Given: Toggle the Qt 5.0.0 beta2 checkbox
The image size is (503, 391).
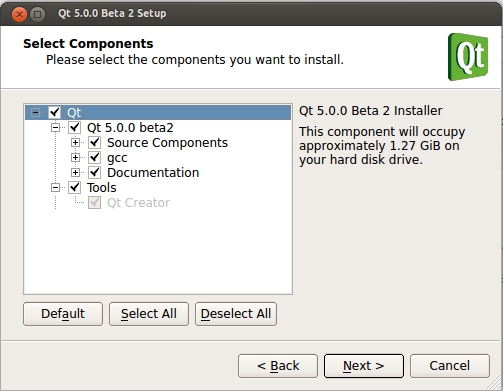Looking at the screenshot, I should pyautogui.click(x=75, y=127).
